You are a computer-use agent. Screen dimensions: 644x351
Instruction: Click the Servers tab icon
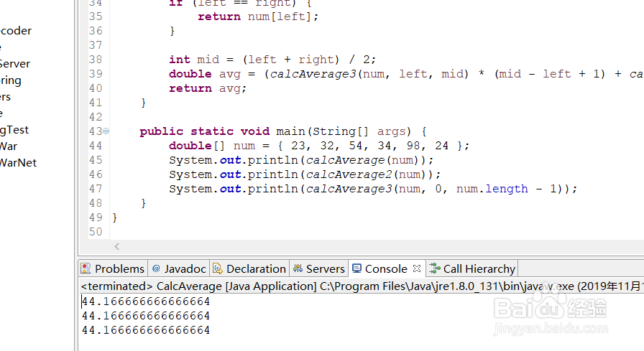coord(298,268)
